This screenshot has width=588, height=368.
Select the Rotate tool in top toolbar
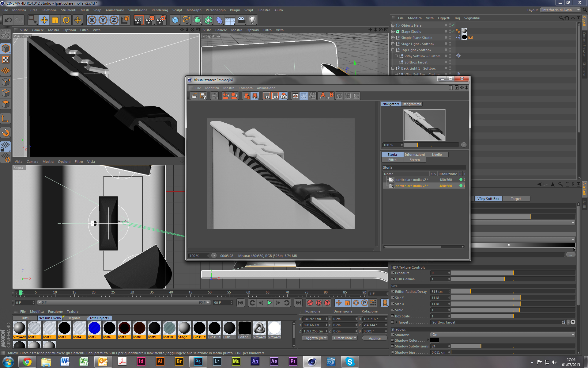pyautogui.click(x=66, y=20)
